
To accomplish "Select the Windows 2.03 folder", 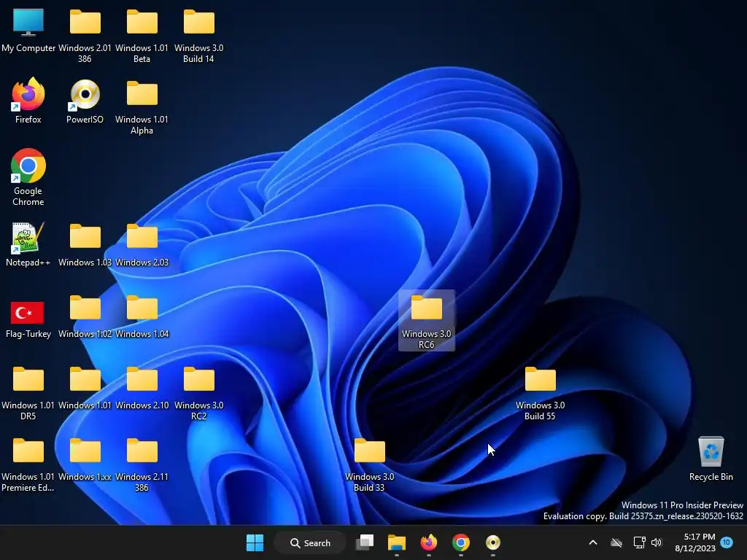I will (142, 245).
